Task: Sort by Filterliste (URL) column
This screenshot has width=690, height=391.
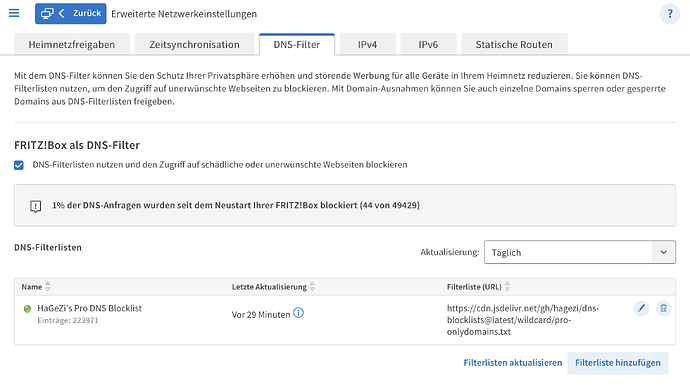Action: 478,287
